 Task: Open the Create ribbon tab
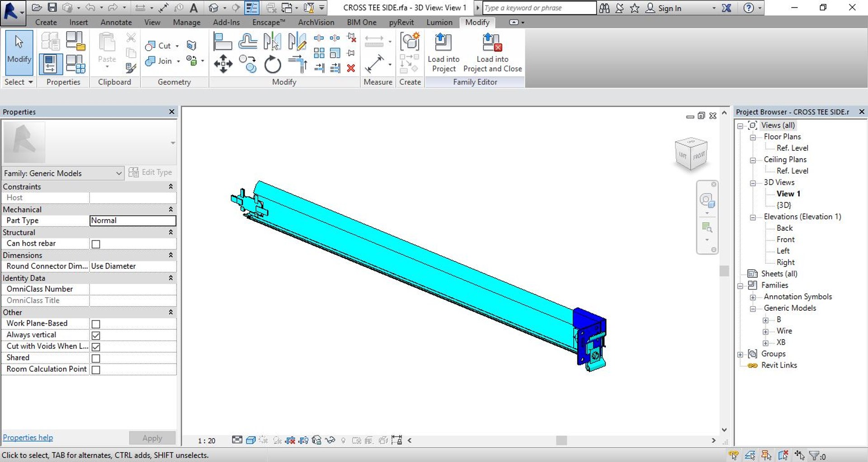point(46,22)
